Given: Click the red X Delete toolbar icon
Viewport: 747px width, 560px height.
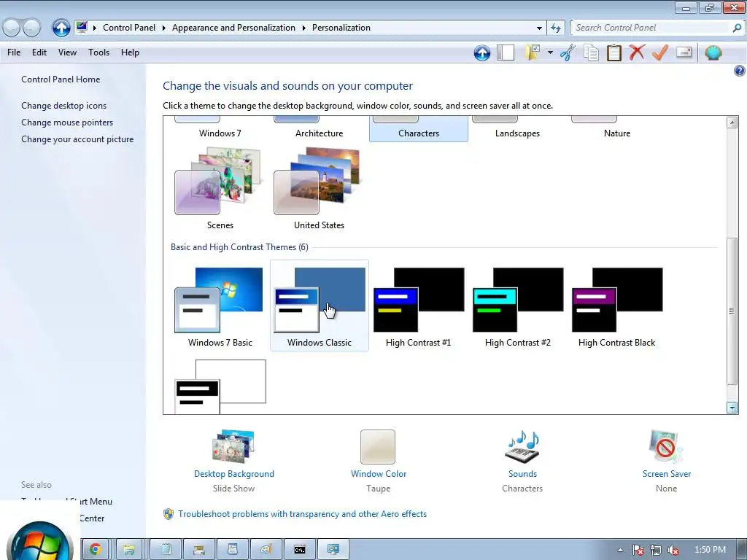Looking at the screenshot, I should [637, 52].
